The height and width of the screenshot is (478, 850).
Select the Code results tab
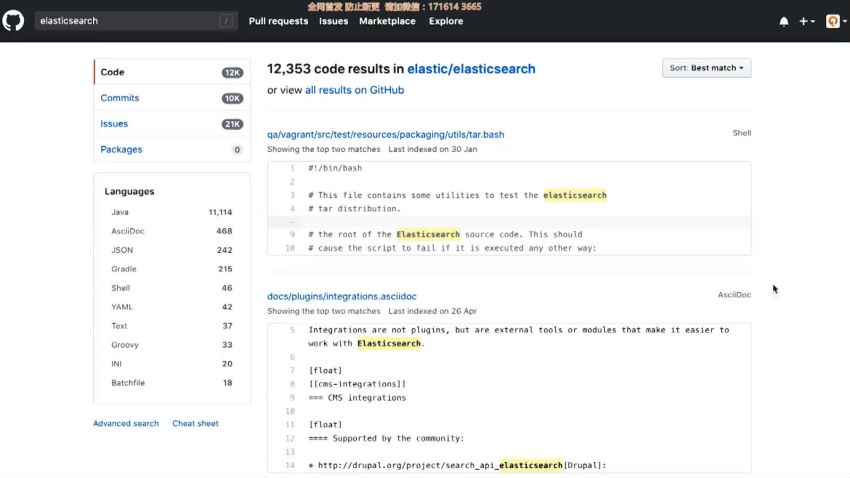[172, 72]
